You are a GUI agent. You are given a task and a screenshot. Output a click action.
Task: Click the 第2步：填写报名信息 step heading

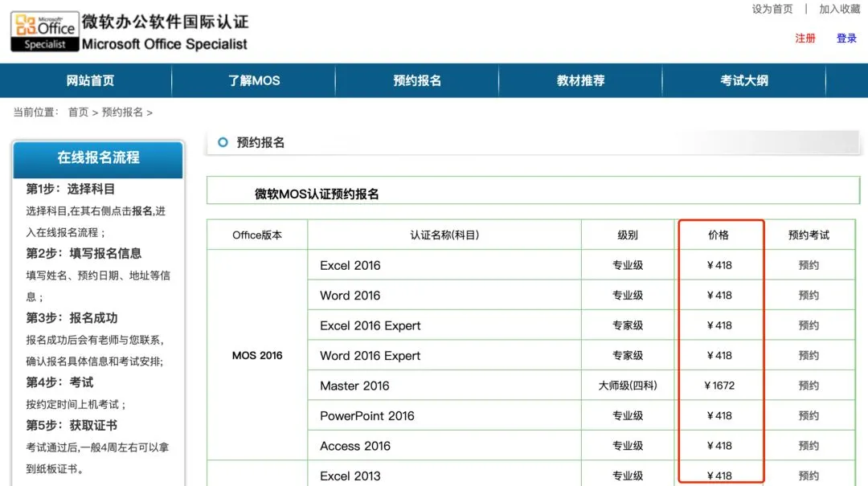(x=84, y=254)
